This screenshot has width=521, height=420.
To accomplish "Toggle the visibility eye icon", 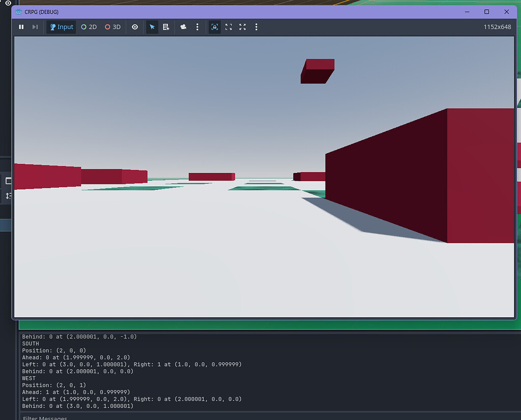I will point(134,27).
